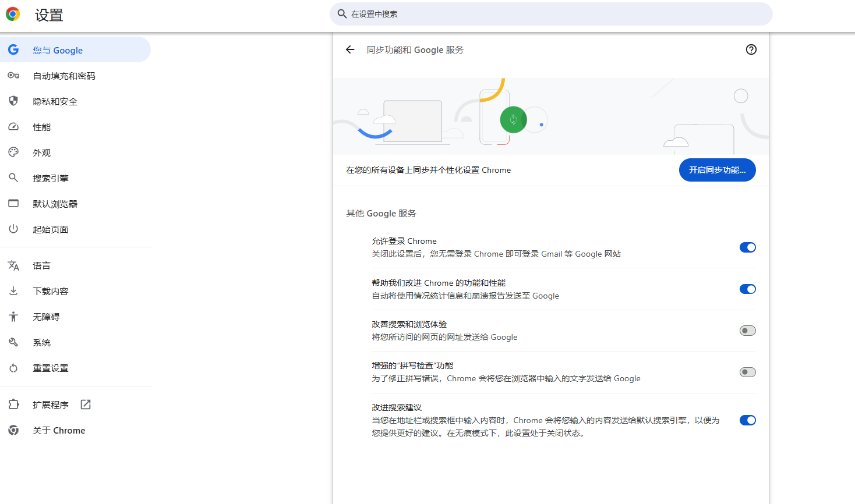Click the palette icon for 外观
The height and width of the screenshot is (504, 855).
point(13,152)
